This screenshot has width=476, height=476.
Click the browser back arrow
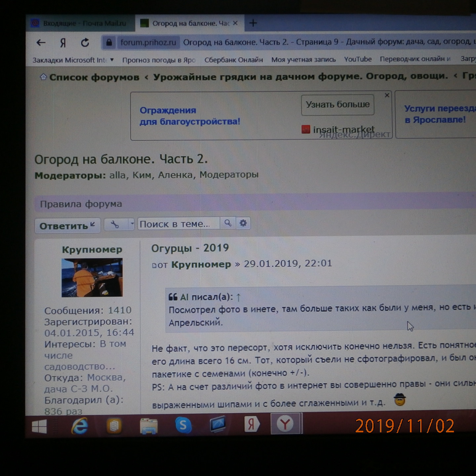[41, 42]
